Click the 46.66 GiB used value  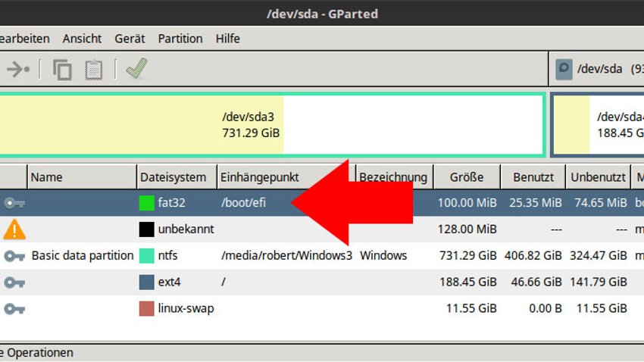click(536, 282)
